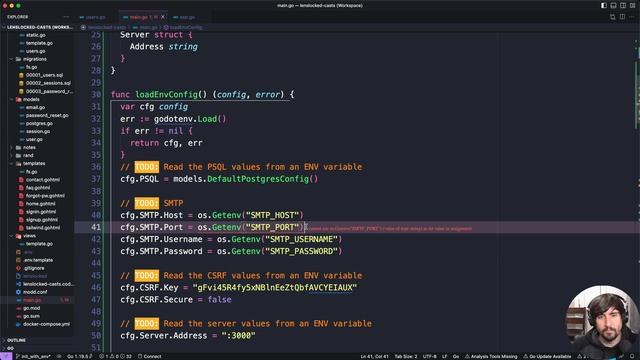The width and height of the screenshot is (640, 360).
Task: Click Go Update Available notice
Action: (547, 356)
